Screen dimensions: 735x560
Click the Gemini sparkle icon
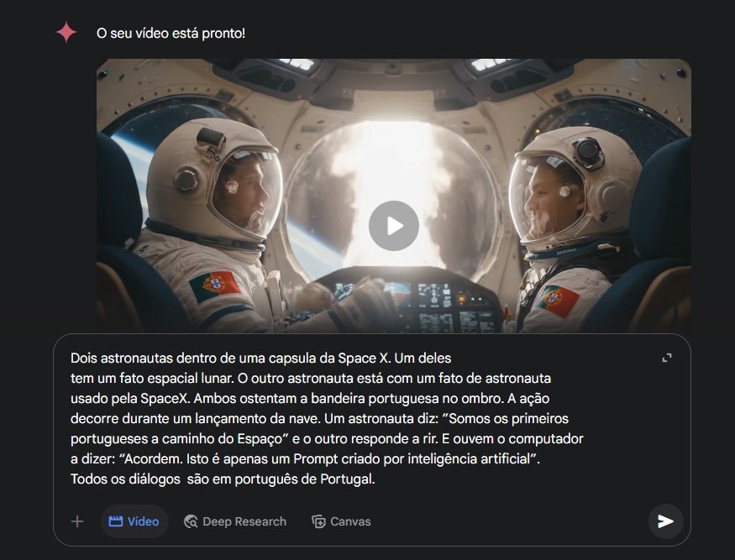click(66, 33)
